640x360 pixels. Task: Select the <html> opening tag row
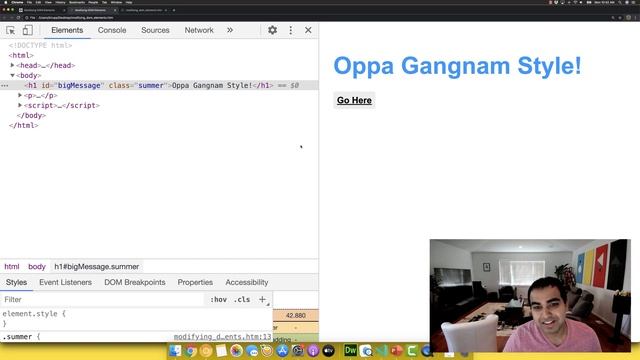tap(21, 56)
